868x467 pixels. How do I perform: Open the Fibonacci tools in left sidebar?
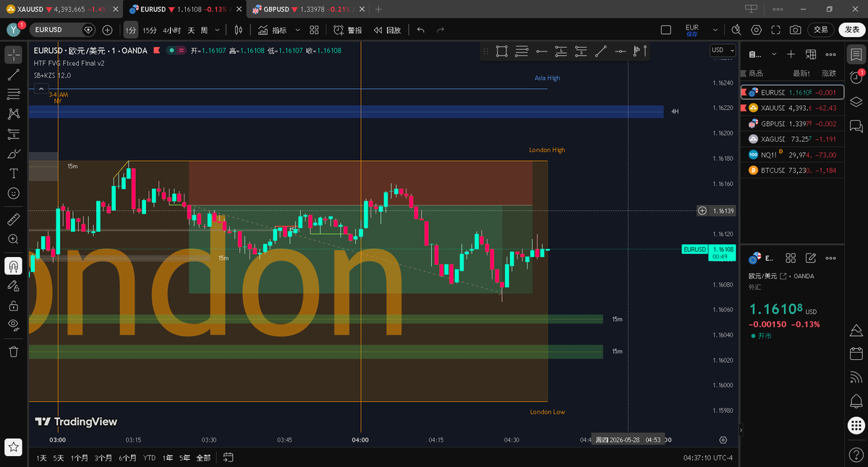[x=13, y=94]
